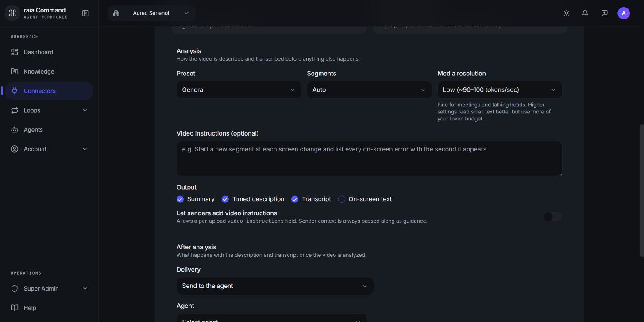The height and width of the screenshot is (322, 644).
Task: Click the Video instructions text area
Action: (x=369, y=159)
